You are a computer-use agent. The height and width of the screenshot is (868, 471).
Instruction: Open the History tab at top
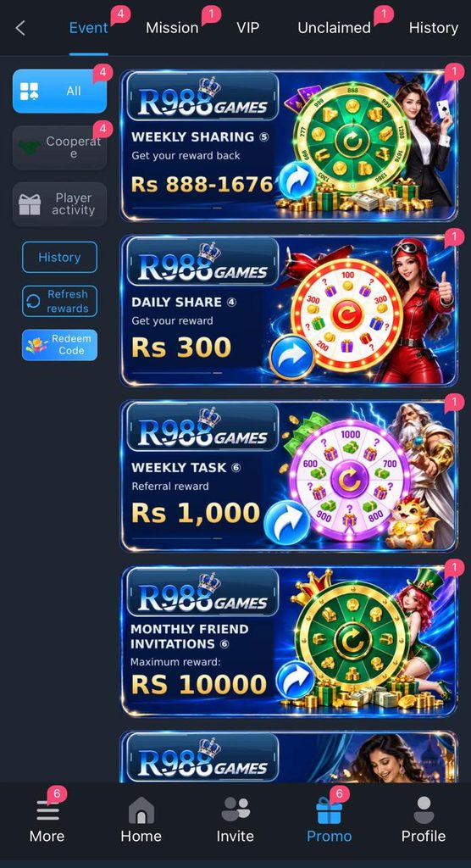pyautogui.click(x=434, y=28)
